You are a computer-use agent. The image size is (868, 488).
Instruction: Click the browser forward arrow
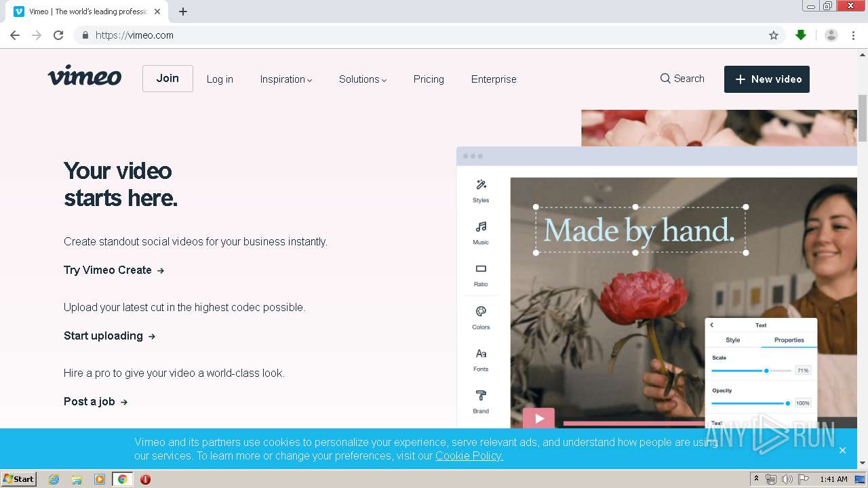click(37, 35)
